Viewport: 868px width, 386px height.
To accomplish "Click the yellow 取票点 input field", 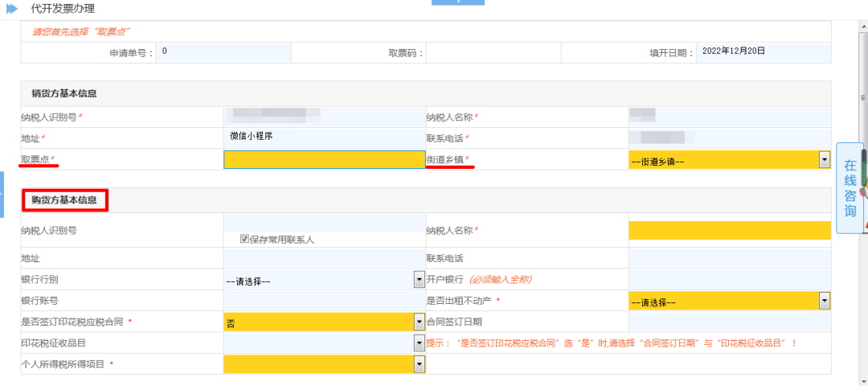I will click(324, 160).
